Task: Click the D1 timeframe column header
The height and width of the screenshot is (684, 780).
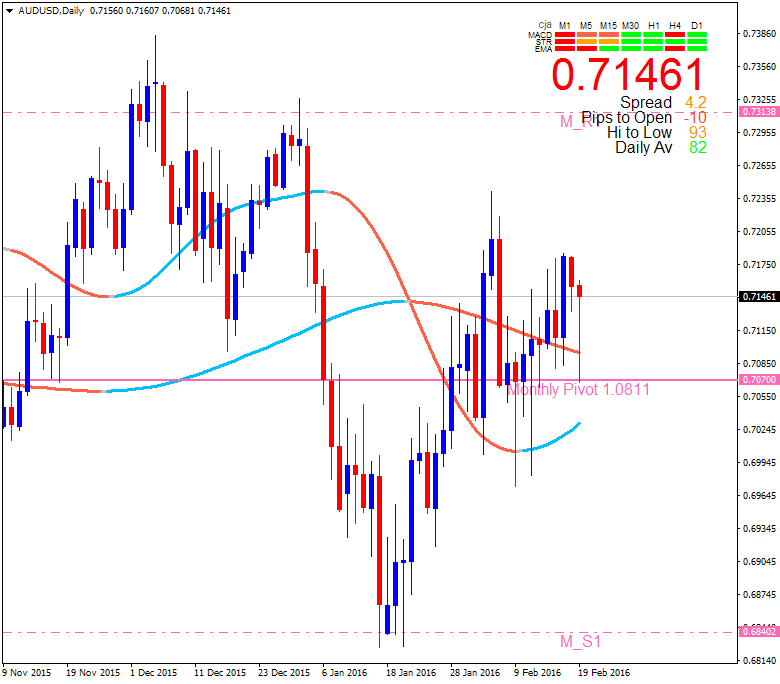Action: (x=697, y=25)
